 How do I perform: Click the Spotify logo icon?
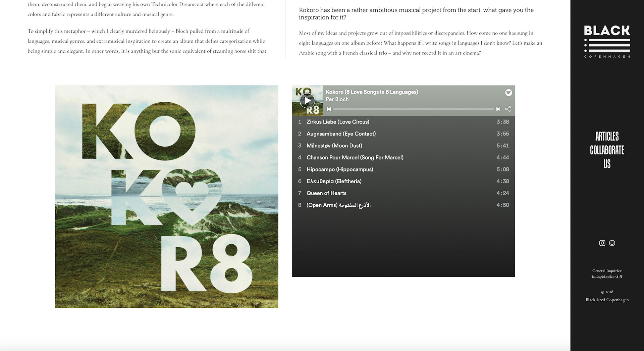[x=508, y=93]
